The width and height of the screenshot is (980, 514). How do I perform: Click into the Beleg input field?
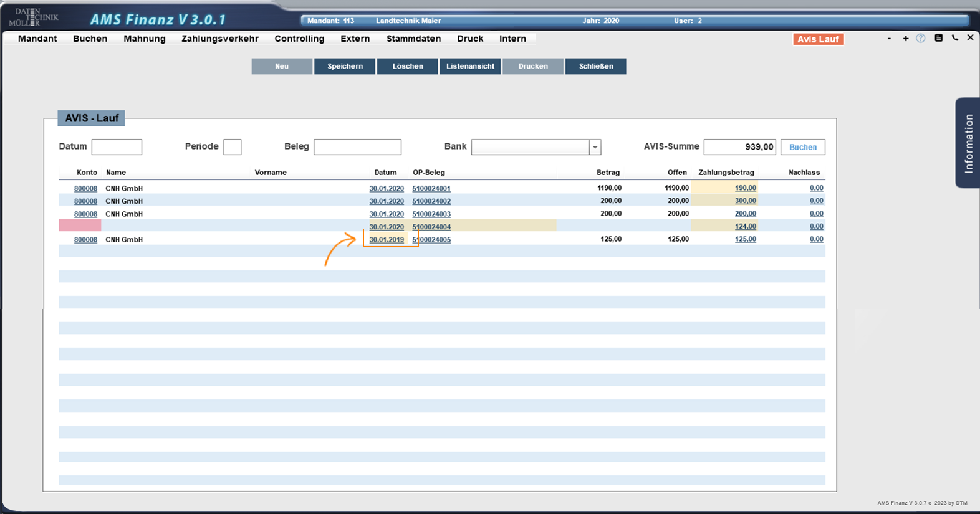click(x=357, y=147)
